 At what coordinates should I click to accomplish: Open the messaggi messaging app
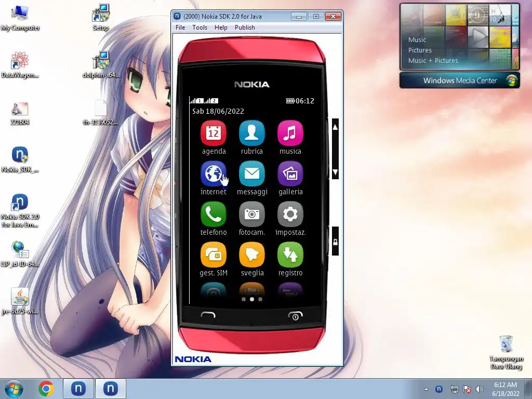(x=252, y=174)
